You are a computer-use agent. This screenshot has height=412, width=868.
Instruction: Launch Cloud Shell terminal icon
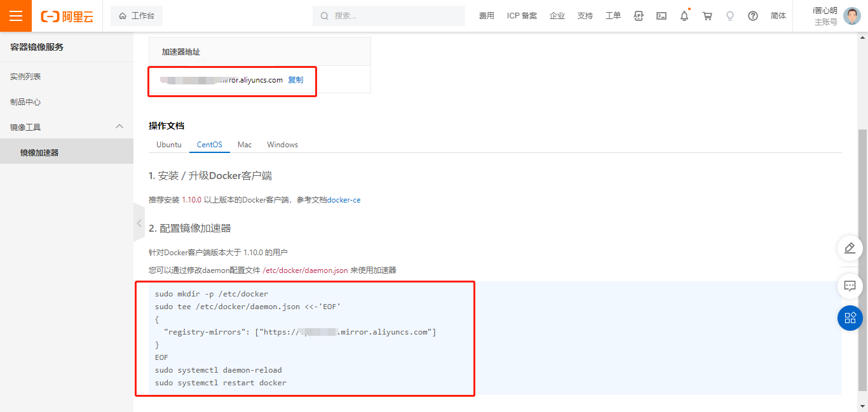point(661,16)
